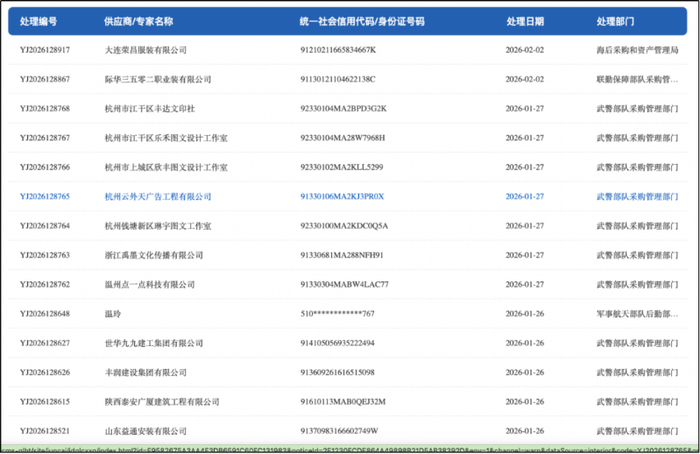This screenshot has height=454, width=700.
Task: Click date cell in the 温玲 row
Action: tap(525, 314)
